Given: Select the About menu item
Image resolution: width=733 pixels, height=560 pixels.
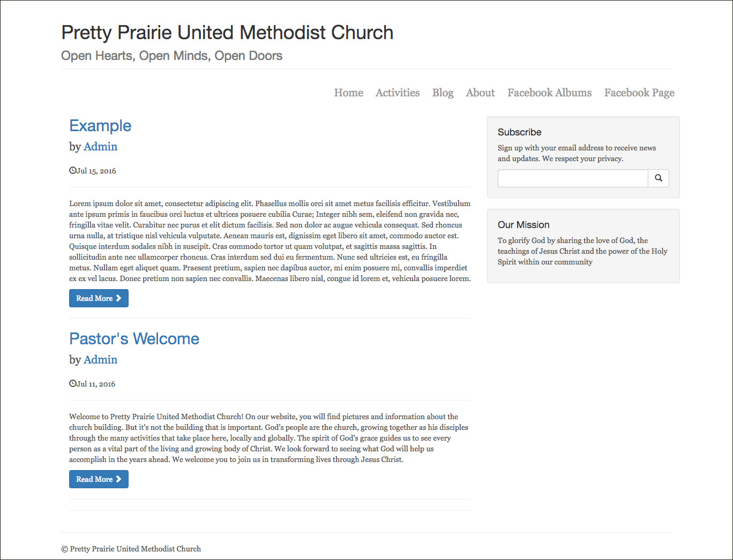Looking at the screenshot, I should click(480, 93).
